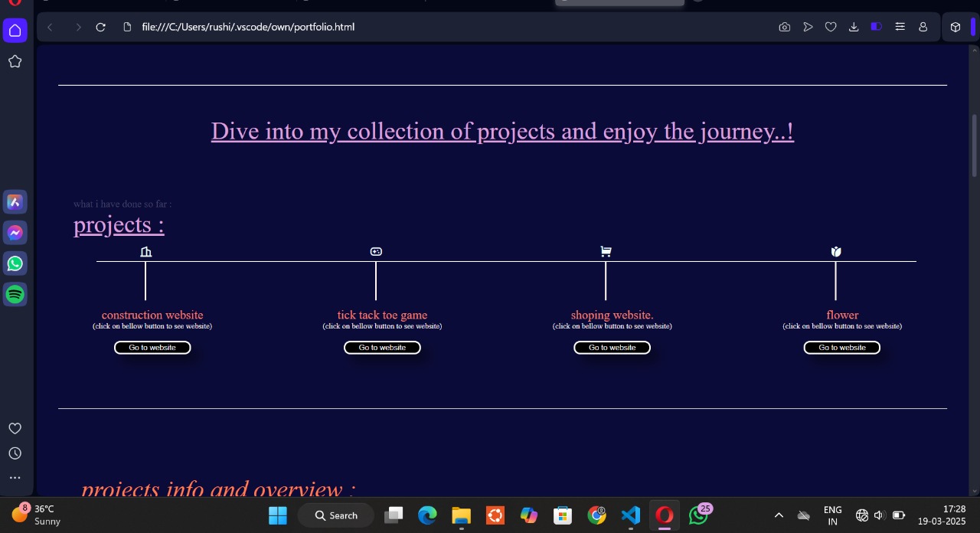
Task: Add page to bookmarks with heart icon
Action: (831, 27)
